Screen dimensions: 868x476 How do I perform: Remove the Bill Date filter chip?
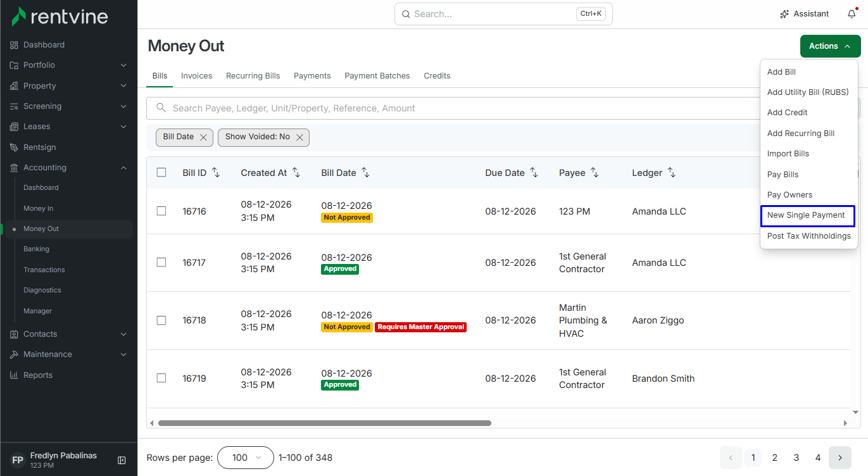203,137
